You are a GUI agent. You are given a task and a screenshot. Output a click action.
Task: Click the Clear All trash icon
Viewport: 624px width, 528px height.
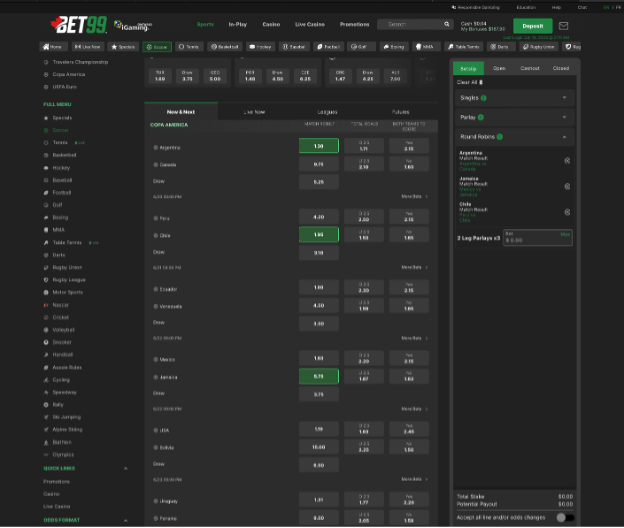(481, 81)
